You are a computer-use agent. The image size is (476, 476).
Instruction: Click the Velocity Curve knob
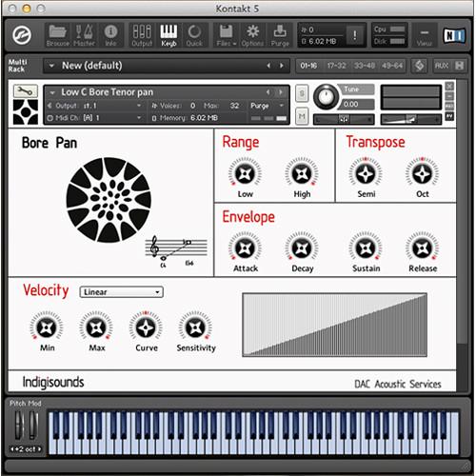tap(146, 327)
